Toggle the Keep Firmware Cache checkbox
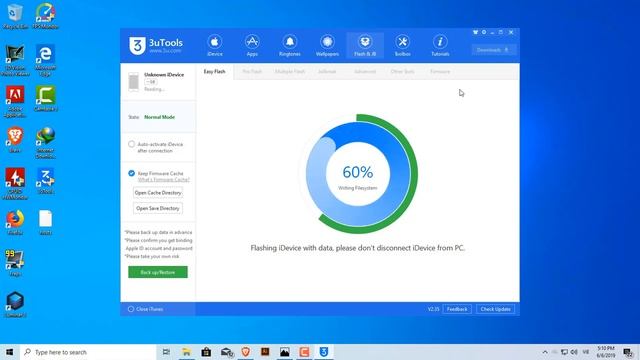 [x=131, y=173]
